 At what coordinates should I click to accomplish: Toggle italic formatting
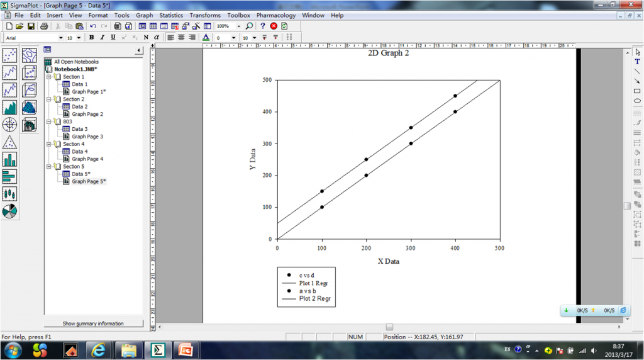103,37
